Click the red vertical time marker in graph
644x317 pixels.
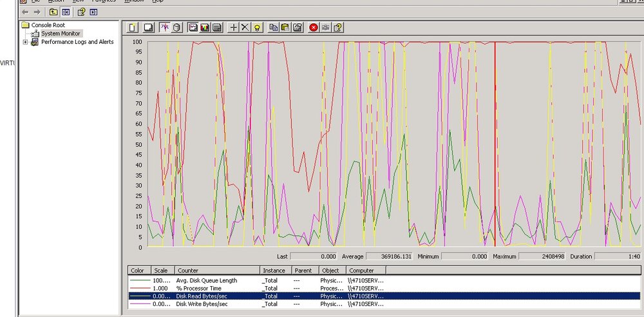click(495, 144)
